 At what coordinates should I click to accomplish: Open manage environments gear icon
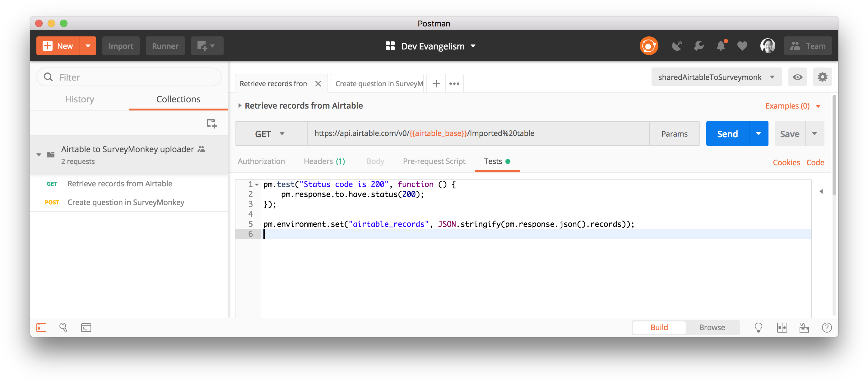(x=822, y=77)
